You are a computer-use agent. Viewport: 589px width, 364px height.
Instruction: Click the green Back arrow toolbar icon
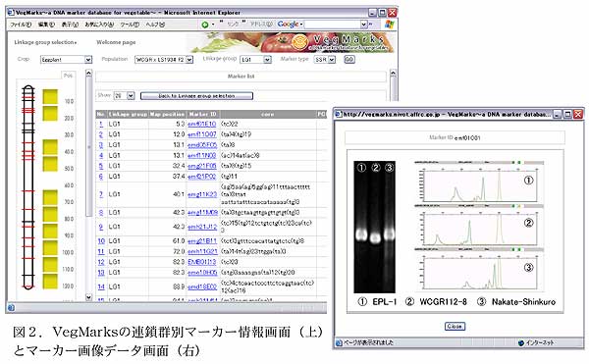(205, 25)
